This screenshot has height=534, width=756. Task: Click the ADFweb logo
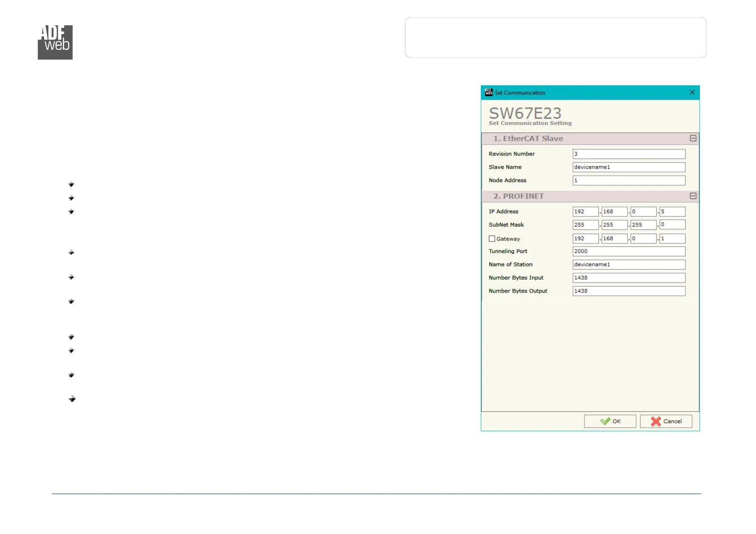click(55, 42)
